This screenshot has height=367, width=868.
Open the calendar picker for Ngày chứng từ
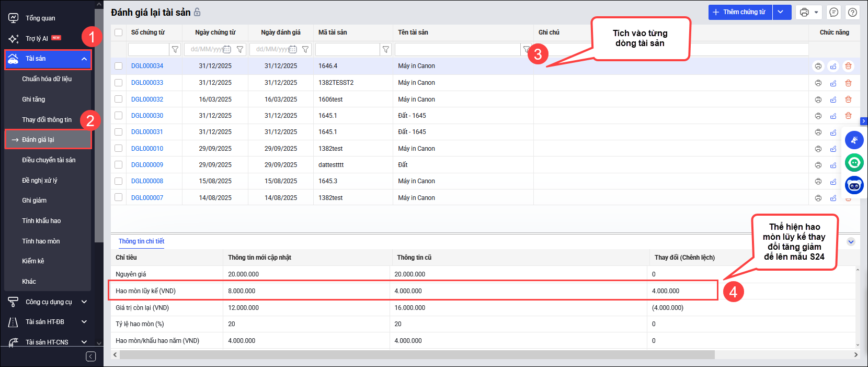coord(227,49)
